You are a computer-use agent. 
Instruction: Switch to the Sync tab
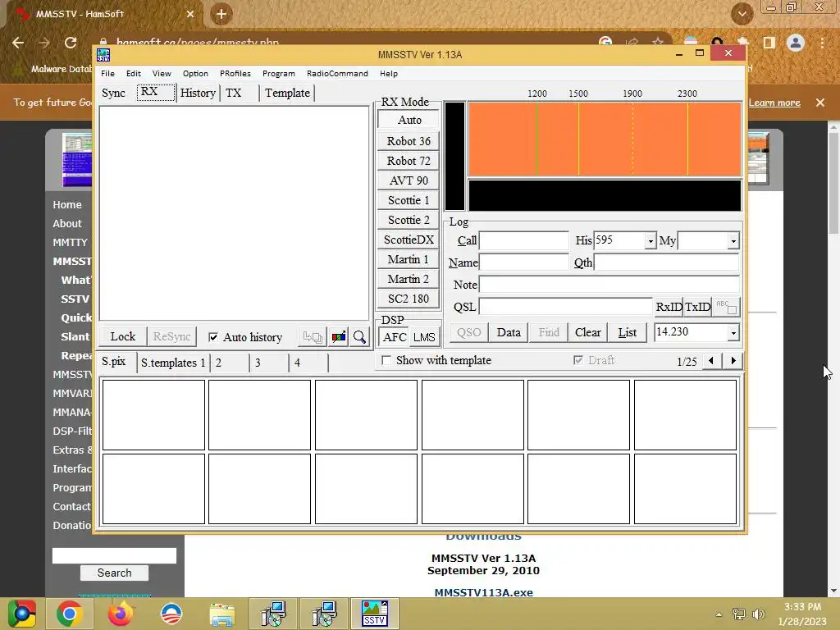(113, 93)
